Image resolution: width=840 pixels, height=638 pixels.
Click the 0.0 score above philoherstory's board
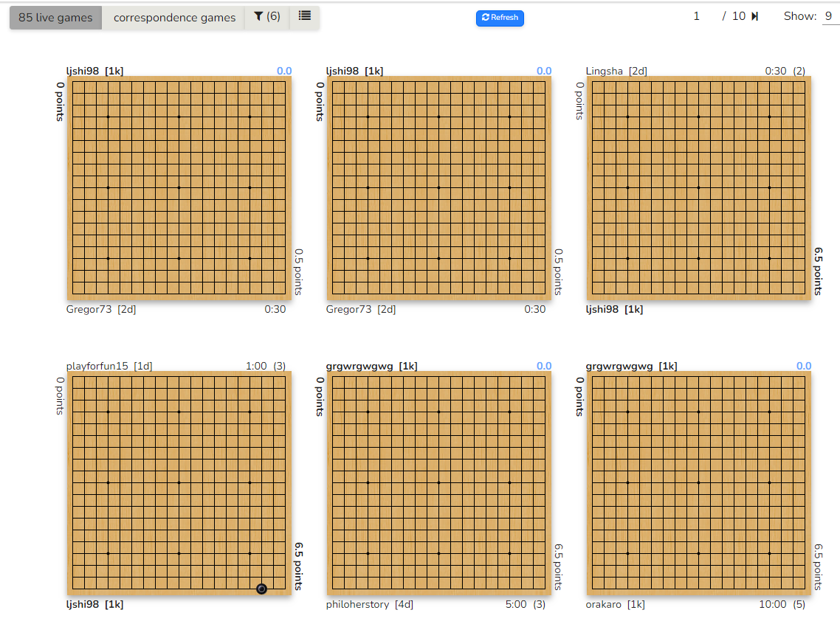(x=544, y=366)
